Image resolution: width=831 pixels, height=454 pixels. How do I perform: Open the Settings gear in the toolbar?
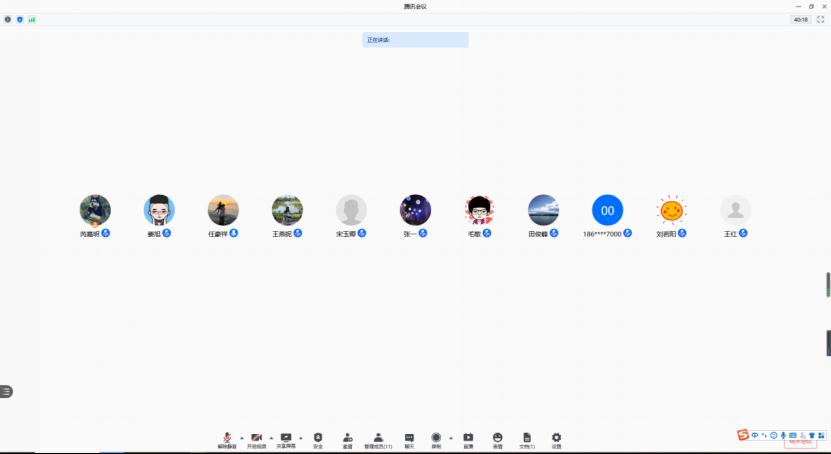(557, 439)
